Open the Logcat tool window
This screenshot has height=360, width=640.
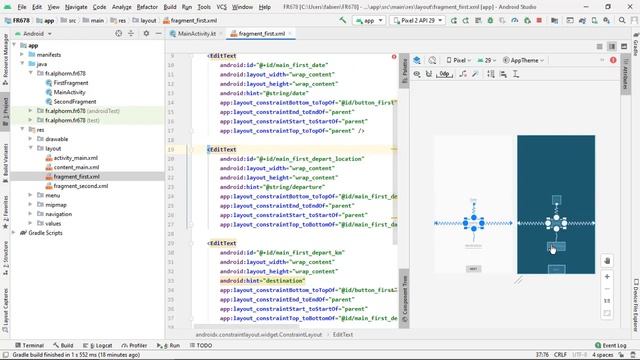tap(98, 345)
